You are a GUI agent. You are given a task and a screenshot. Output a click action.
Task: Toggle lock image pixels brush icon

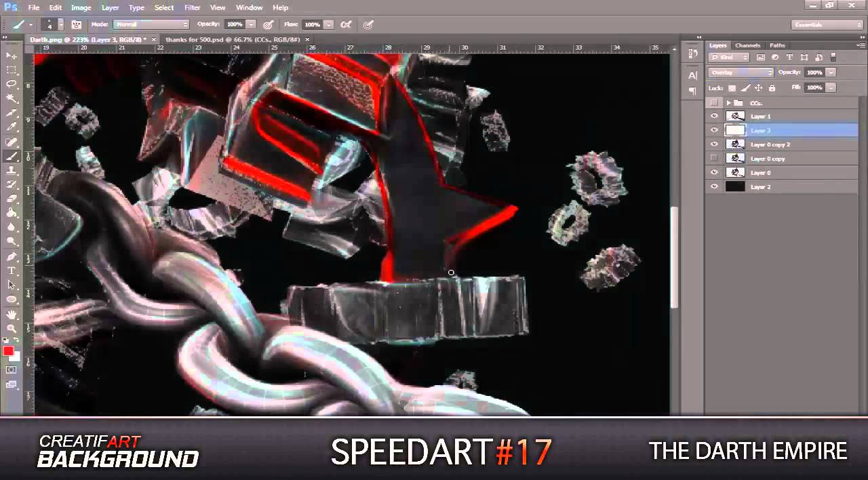click(745, 87)
